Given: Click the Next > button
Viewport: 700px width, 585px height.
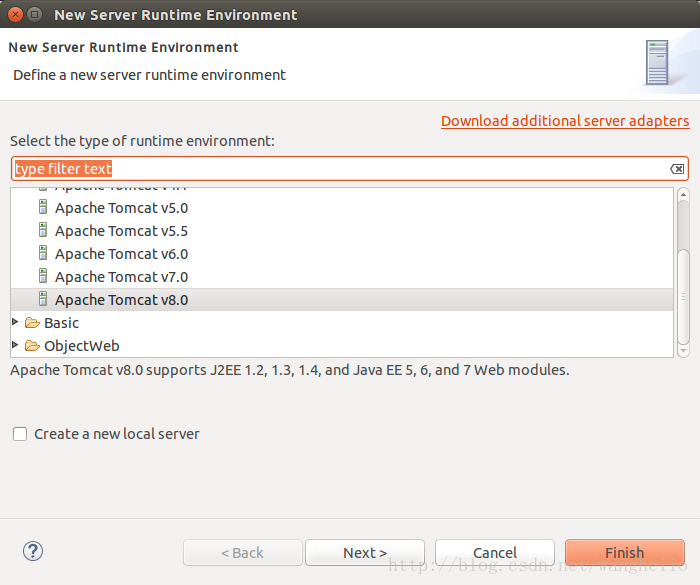Looking at the screenshot, I should coord(365,552).
